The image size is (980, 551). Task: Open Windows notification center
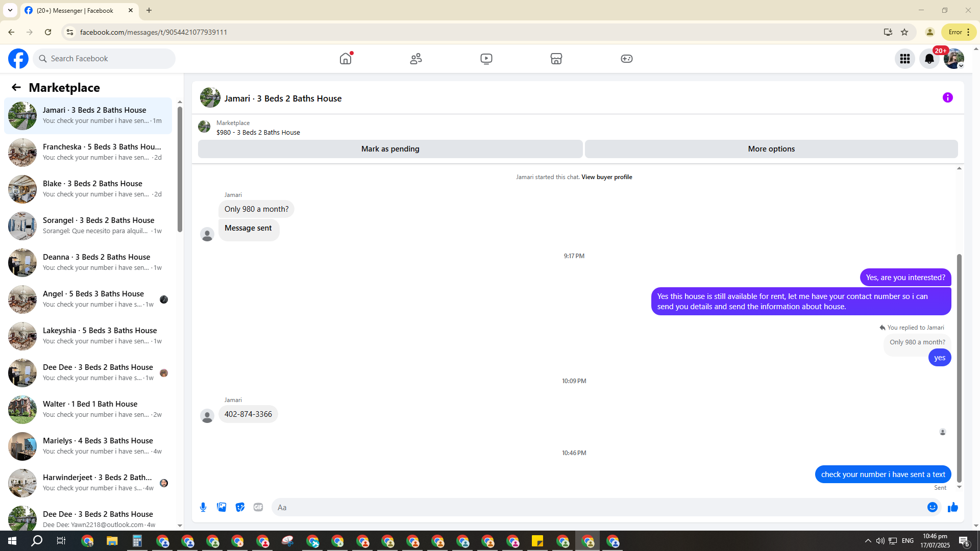click(964, 541)
